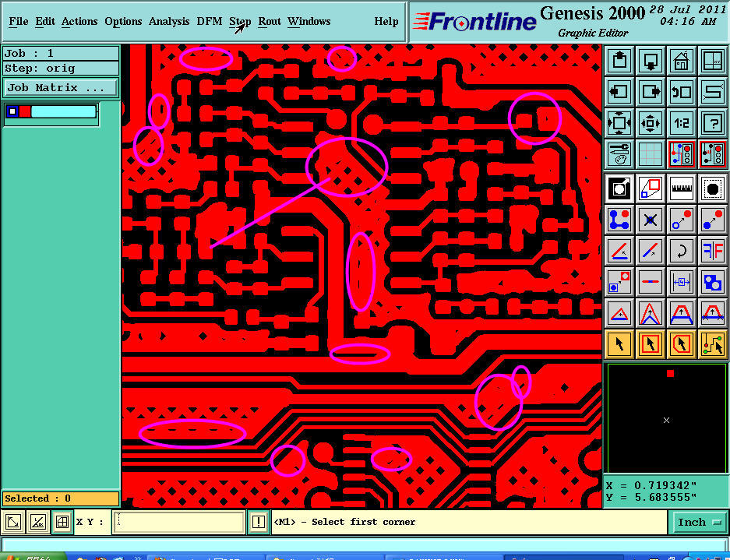Open the Inch units dropdown
730x560 pixels.
pyautogui.click(x=699, y=522)
